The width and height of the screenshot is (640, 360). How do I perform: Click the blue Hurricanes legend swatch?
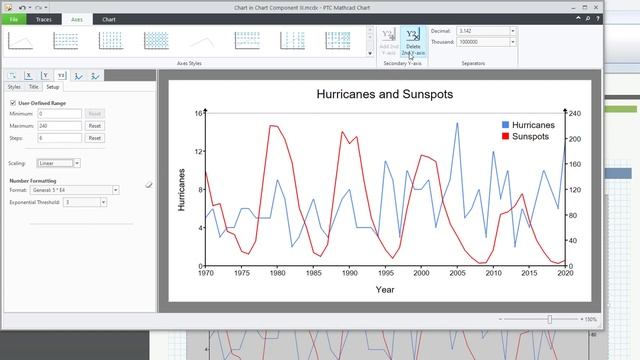(x=505, y=125)
